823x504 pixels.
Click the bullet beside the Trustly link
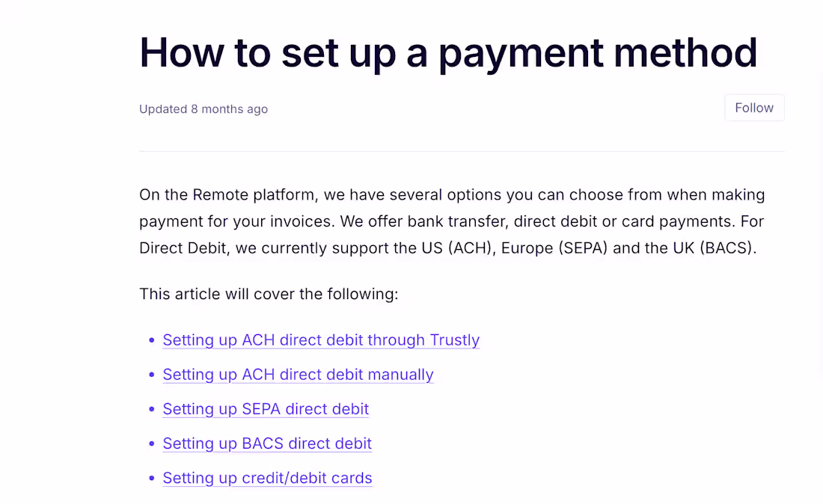pos(152,340)
